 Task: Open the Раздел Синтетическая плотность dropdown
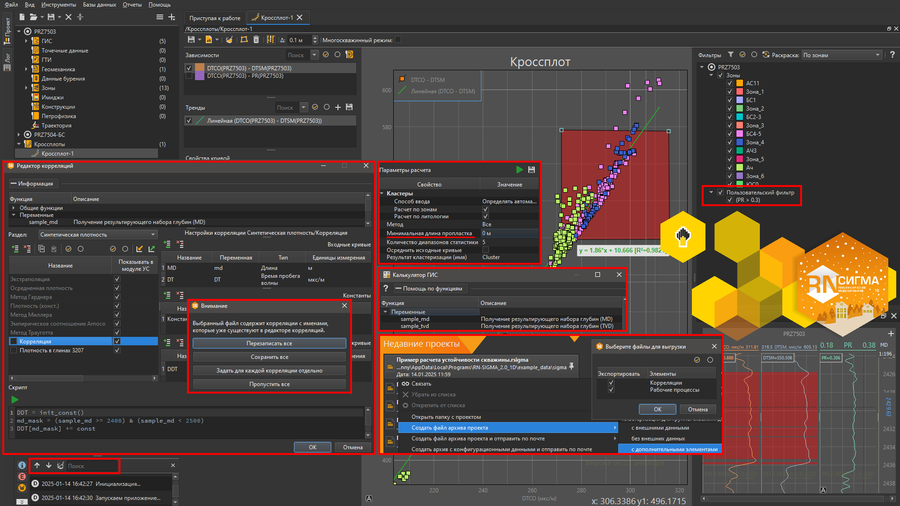click(100, 234)
